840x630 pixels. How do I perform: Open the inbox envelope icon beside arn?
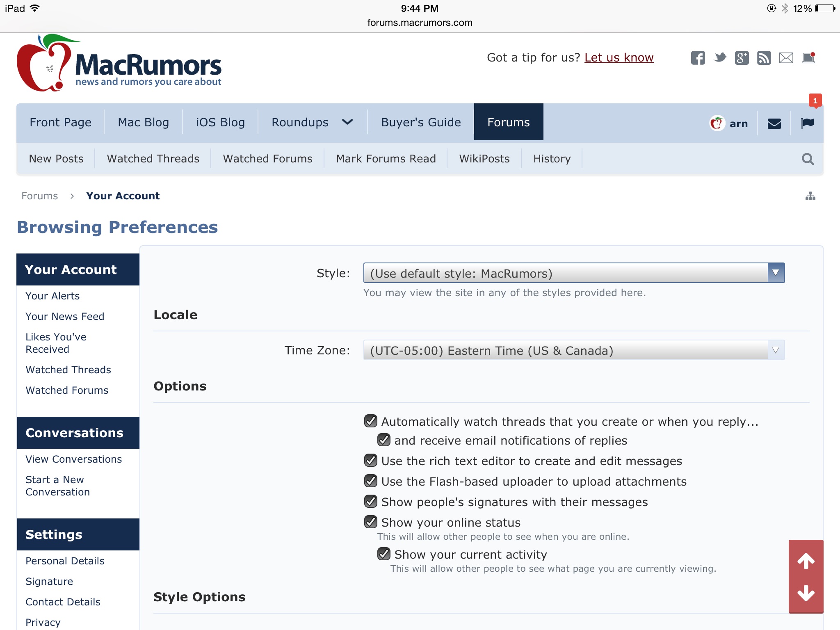click(x=774, y=123)
